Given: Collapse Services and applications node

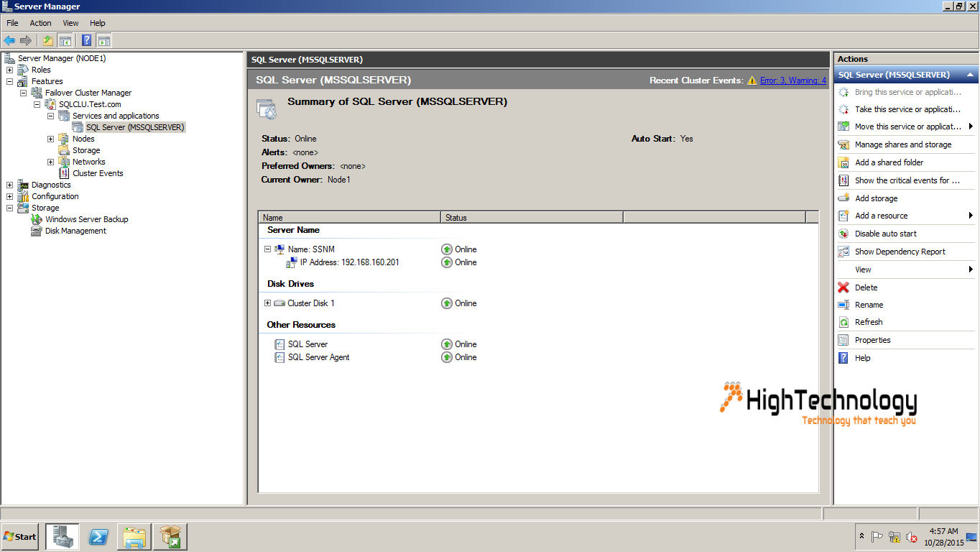Looking at the screenshot, I should coord(50,116).
